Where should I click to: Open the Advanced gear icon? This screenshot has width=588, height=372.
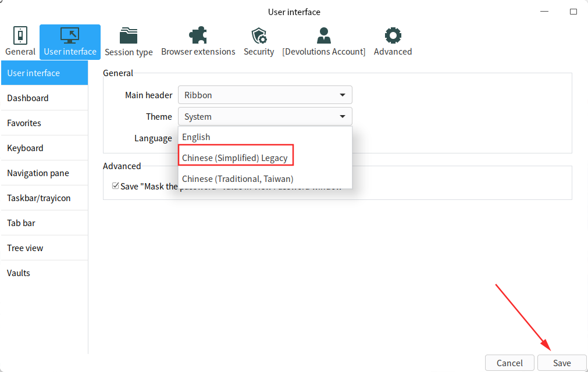coord(393,36)
